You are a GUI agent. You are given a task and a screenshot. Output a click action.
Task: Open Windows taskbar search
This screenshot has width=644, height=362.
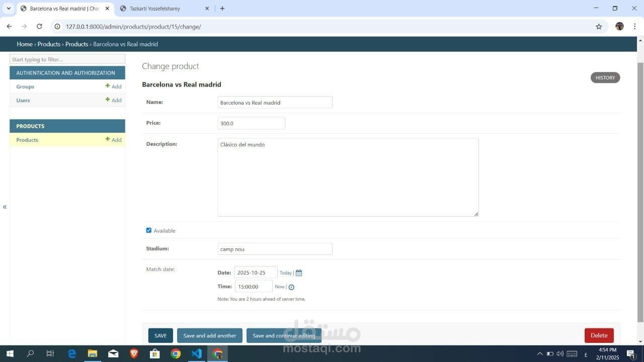[x=30, y=354]
